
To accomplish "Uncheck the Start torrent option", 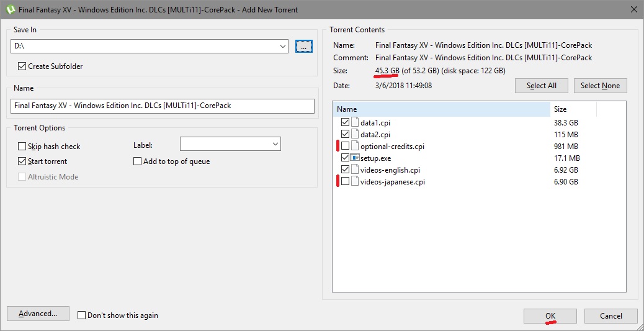I will (22, 161).
